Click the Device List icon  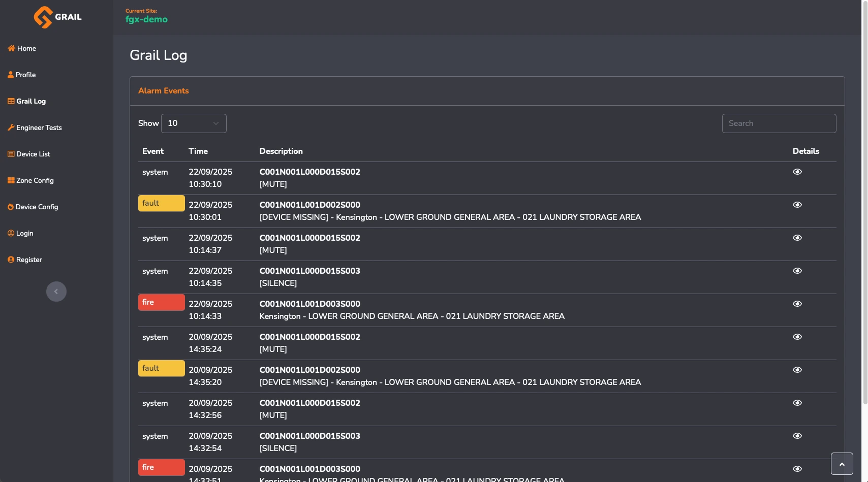tap(11, 154)
